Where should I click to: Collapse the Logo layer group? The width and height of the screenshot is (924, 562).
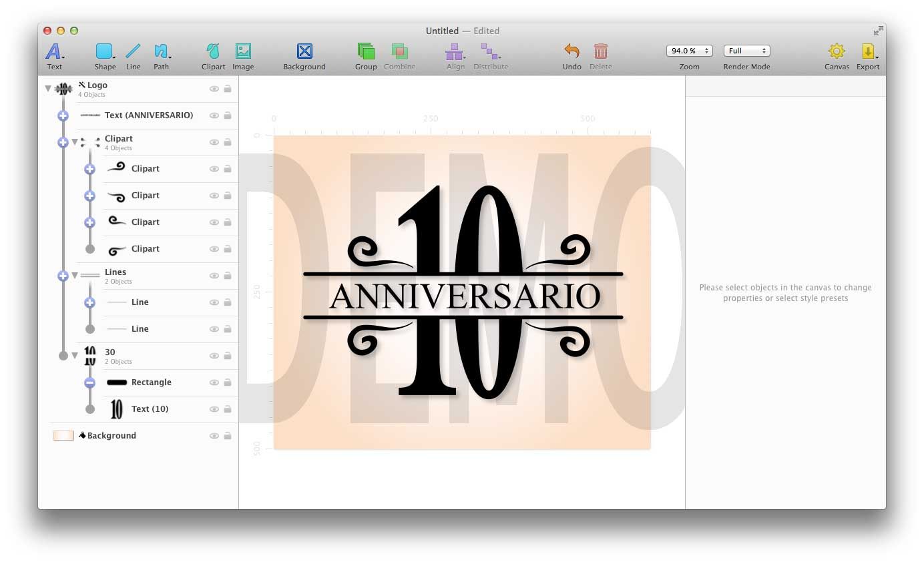(48, 88)
